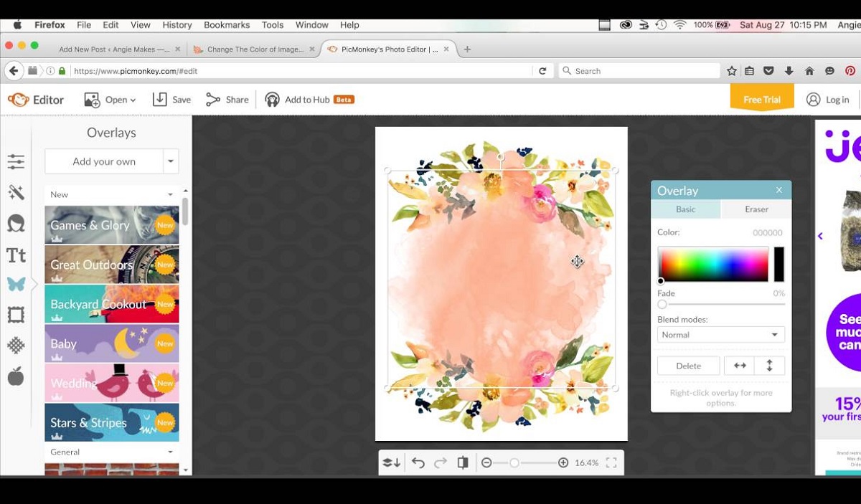Select the Text Tt tool
861x504 pixels.
tap(16, 255)
